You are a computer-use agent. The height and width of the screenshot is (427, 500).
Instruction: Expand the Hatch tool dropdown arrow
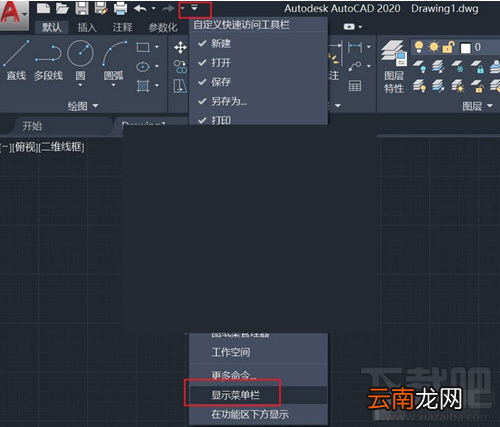pyautogui.click(x=157, y=86)
